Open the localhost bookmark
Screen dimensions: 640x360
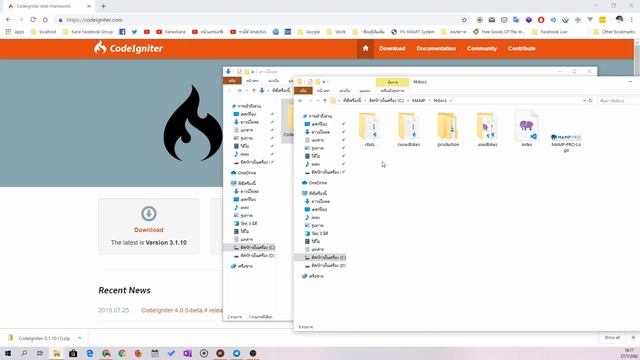44,31
